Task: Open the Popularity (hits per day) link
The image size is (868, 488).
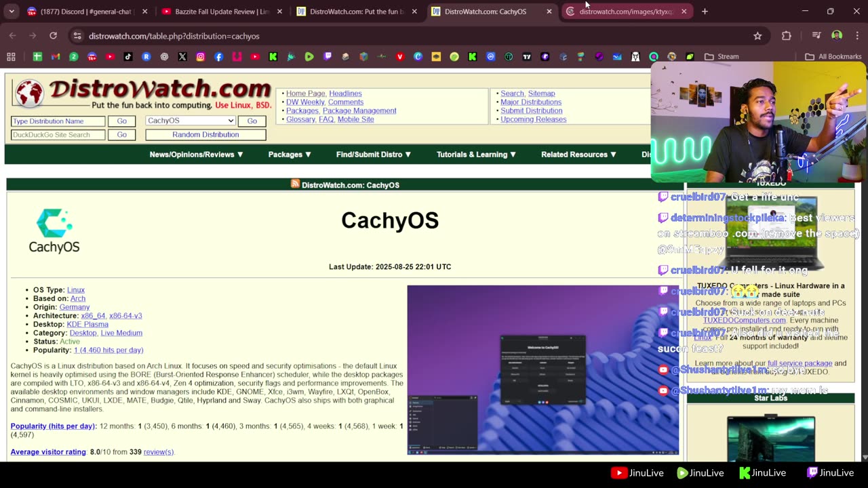Action: 53,426
